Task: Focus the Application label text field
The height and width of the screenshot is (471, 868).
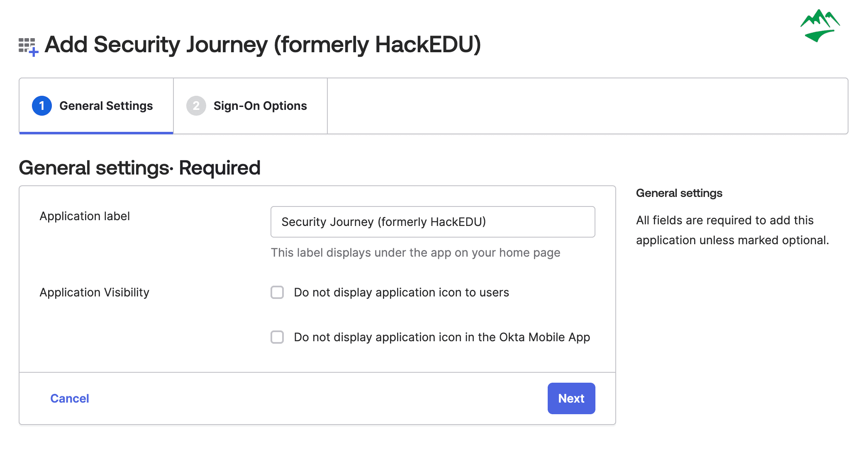Action: 433,222
